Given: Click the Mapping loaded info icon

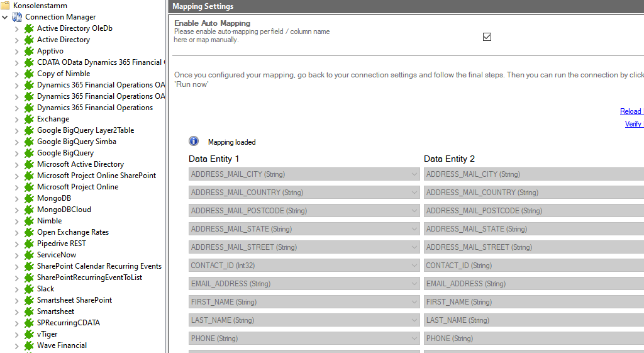Looking at the screenshot, I should (x=194, y=142).
